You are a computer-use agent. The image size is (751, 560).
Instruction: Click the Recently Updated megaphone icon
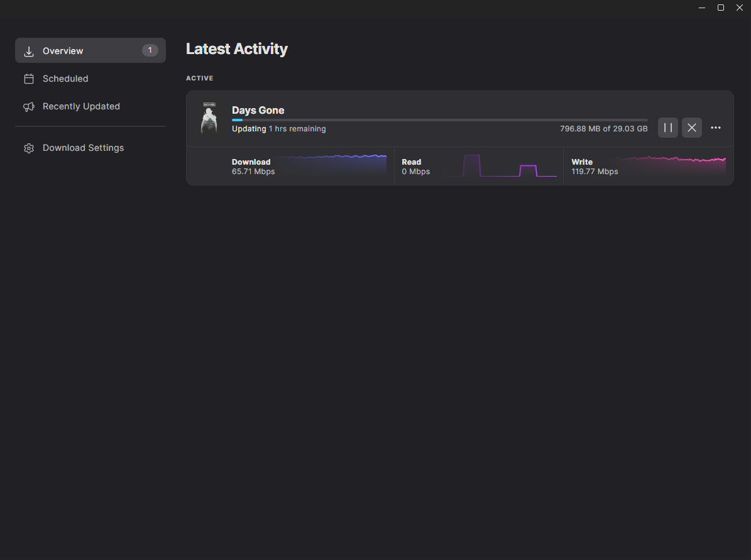point(29,107)
